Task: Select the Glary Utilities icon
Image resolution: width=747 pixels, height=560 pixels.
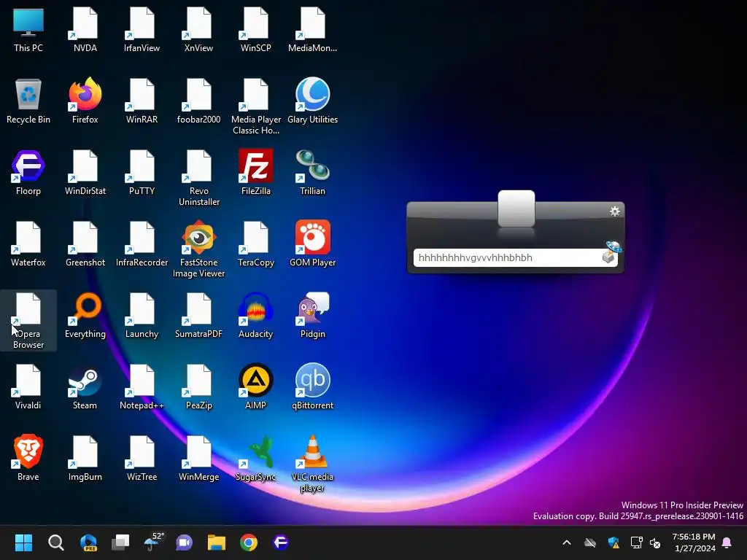Action: point(312,101)
